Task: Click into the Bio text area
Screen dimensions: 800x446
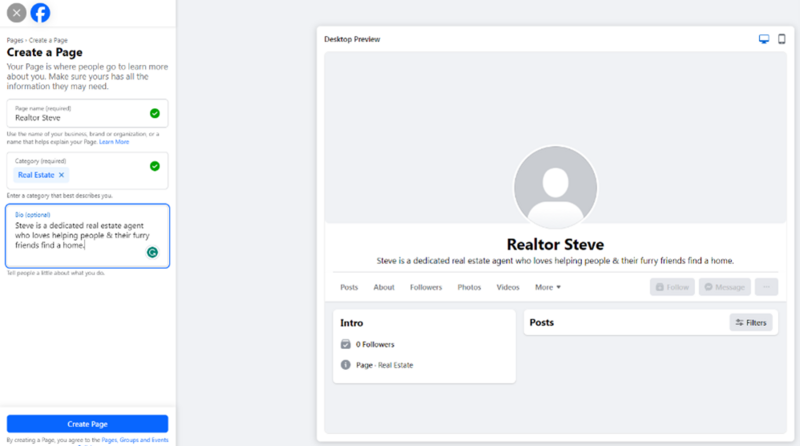Action: tap(87, 236)
